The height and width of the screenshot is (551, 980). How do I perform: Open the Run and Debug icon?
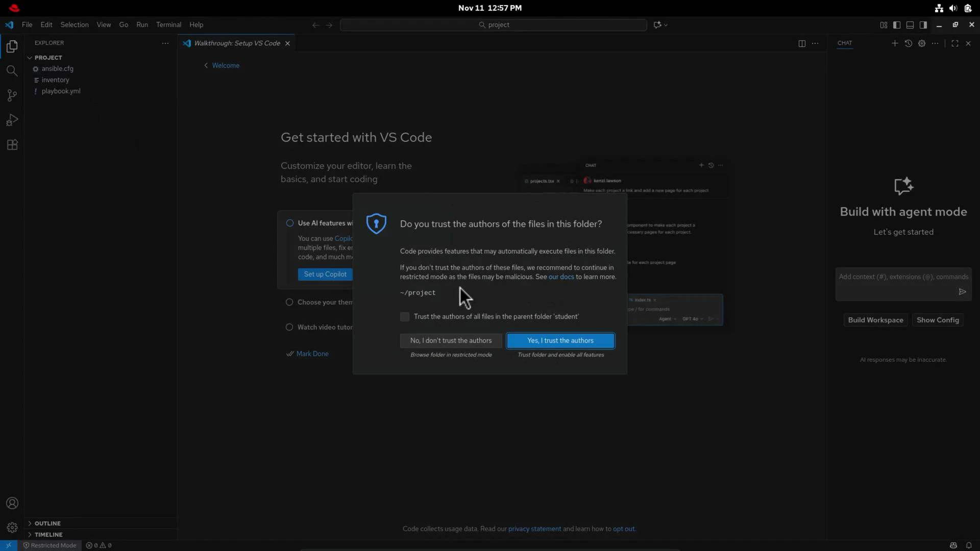(x=12, y=120)
